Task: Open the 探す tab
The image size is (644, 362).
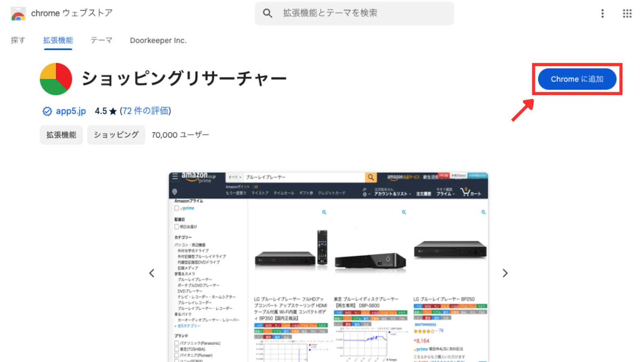Action: click(x=18, y=40)
